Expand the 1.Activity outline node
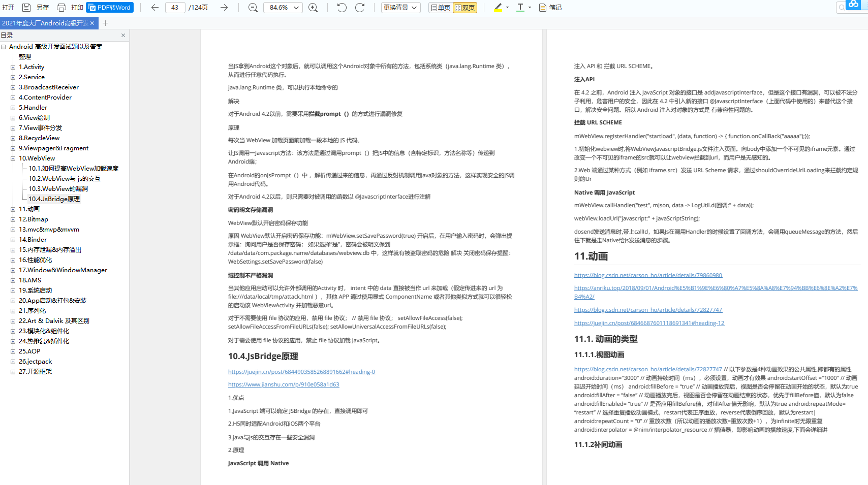This screenshot has height=485, width=868. point(13,67)
